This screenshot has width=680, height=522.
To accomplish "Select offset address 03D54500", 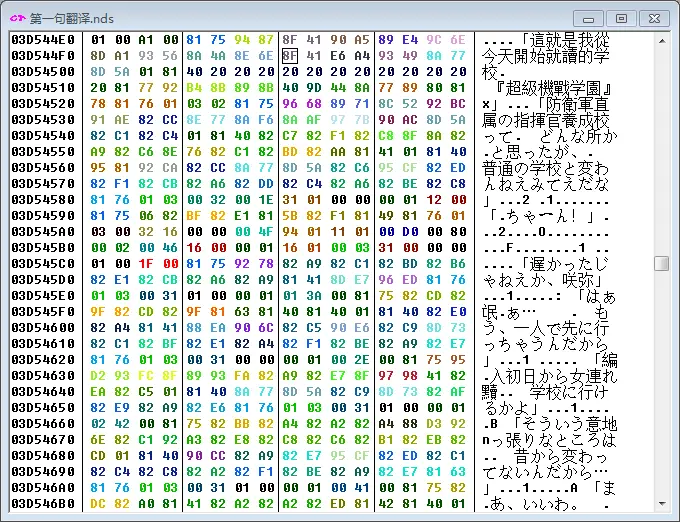I will (x=43, y=72).
